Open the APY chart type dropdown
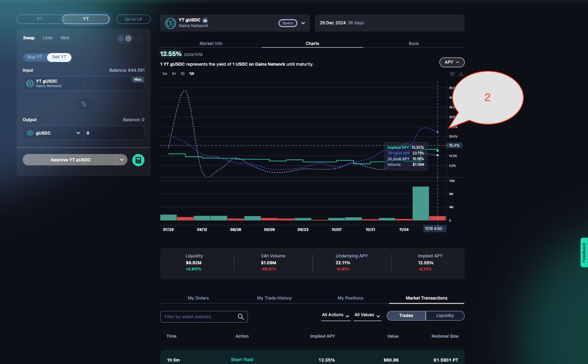 452,62
